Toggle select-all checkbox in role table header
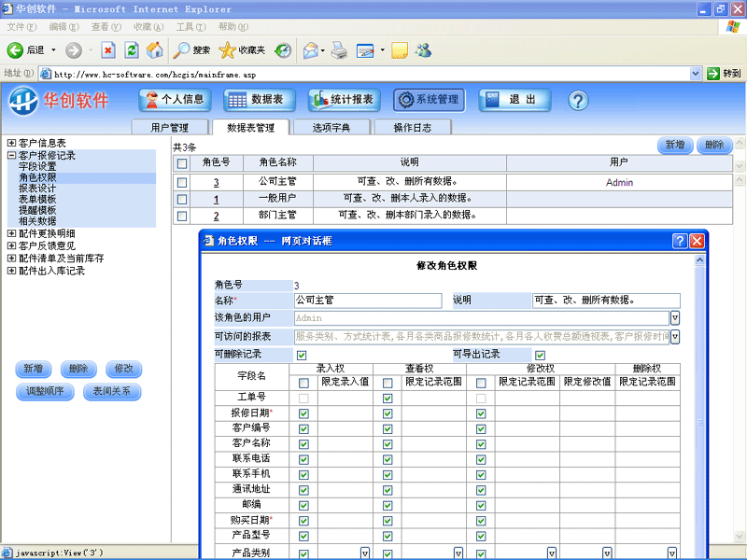Screen dimensions: 747x560 (x=181, y=163)
